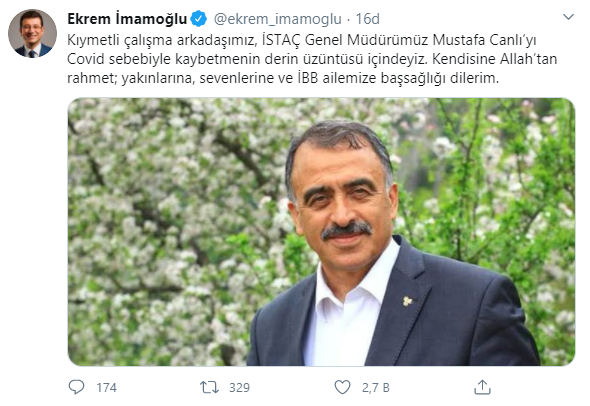Image resolution: width=590 pixels, height=406 pixels.
Task: Like the tweet with the heart icon
Action: pos(342,387)
